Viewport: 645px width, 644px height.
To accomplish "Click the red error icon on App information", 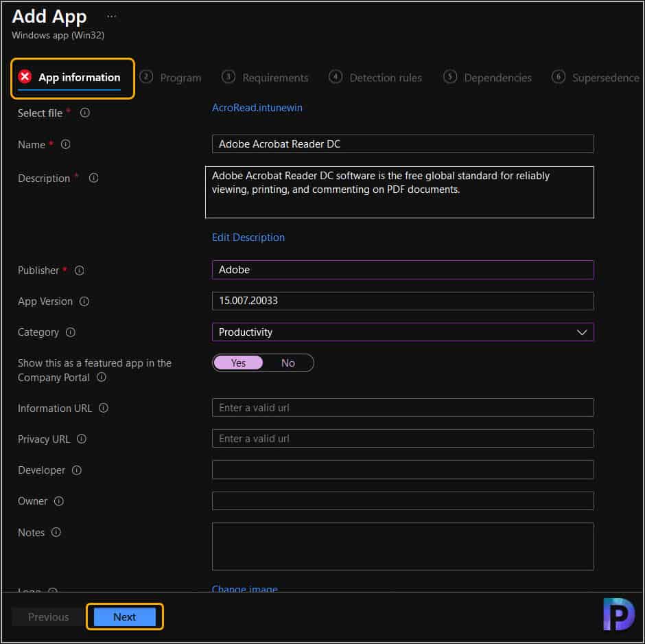I will click(25, 76).
